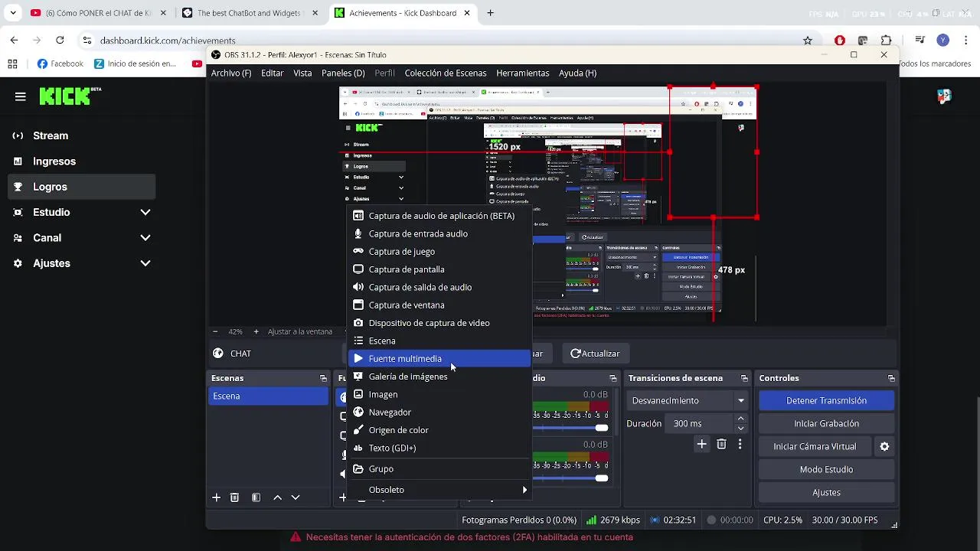Toggle Kick sidebar hamburger menu

coord(21,96)
